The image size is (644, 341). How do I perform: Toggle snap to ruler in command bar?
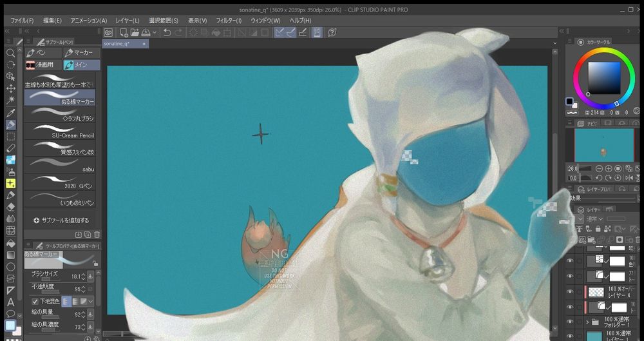point(279,32)
